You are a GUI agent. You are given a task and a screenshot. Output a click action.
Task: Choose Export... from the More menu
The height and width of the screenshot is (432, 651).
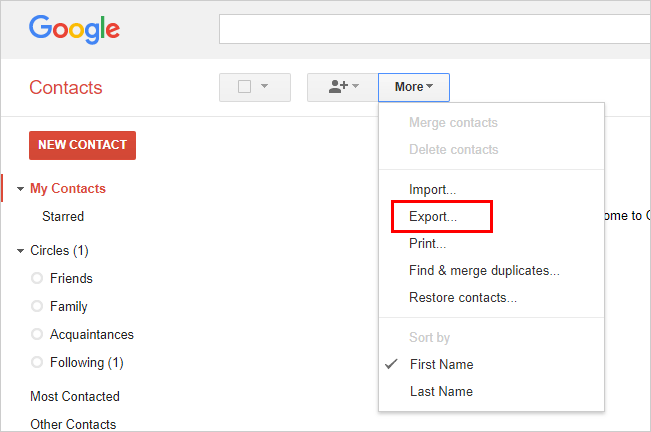[x=433, y=216]
